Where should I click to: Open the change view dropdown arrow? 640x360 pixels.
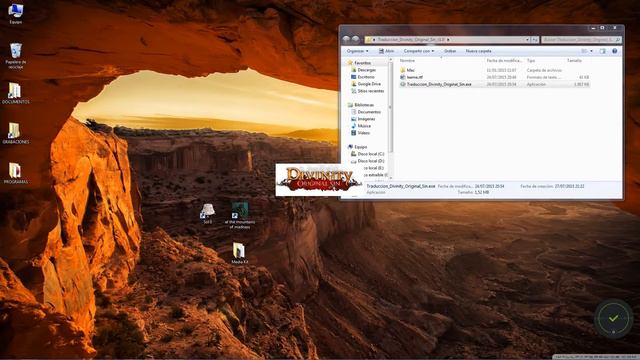pos(591,51)
